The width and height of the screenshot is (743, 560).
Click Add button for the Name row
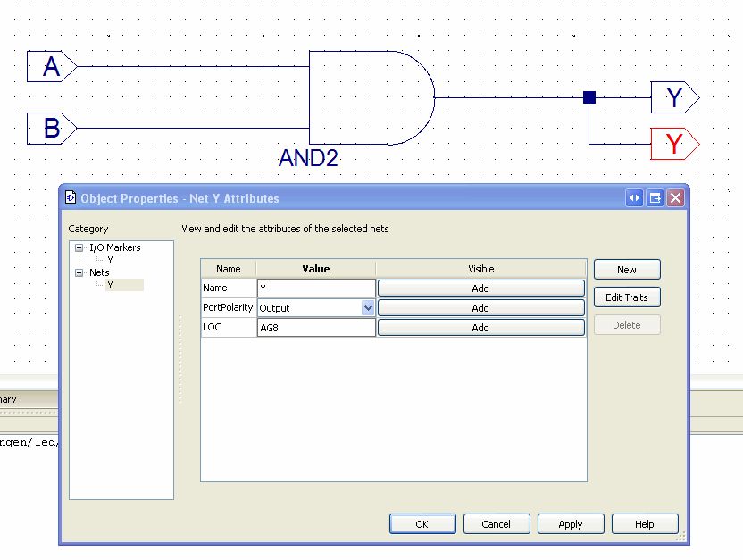pos(480,288)
